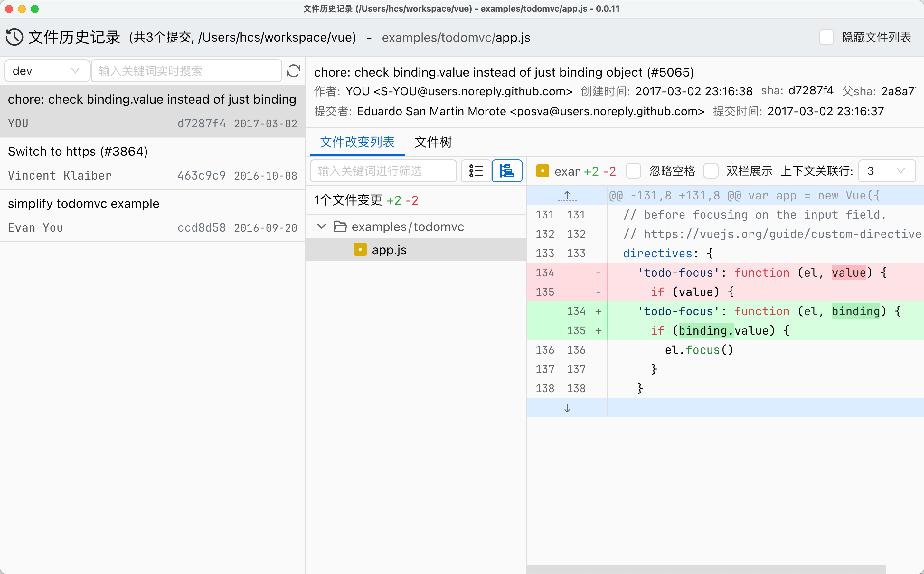This screenshot has width=924, height=574.
Task: Collapse the examples/todomvc folder chevron
Action: point(321,227)
